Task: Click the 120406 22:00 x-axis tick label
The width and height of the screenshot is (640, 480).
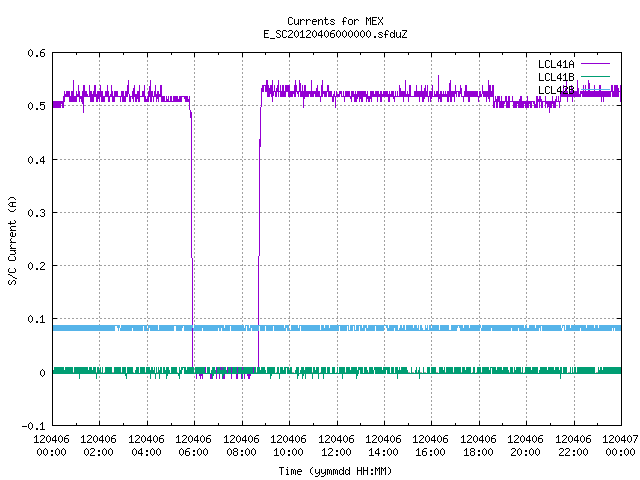Action: [573, 446]
